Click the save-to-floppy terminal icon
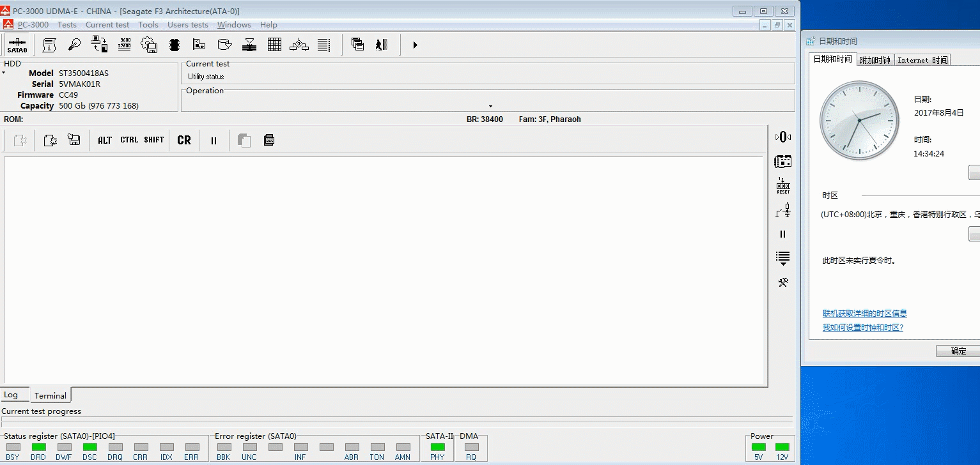Screen dimensions: 980x465 (74, 140)
